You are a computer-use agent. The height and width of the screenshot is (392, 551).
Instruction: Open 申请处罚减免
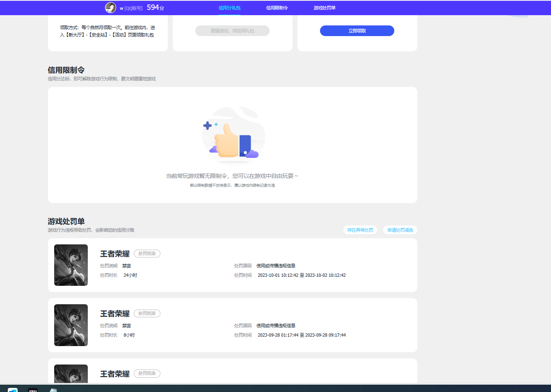click(400, 230)
